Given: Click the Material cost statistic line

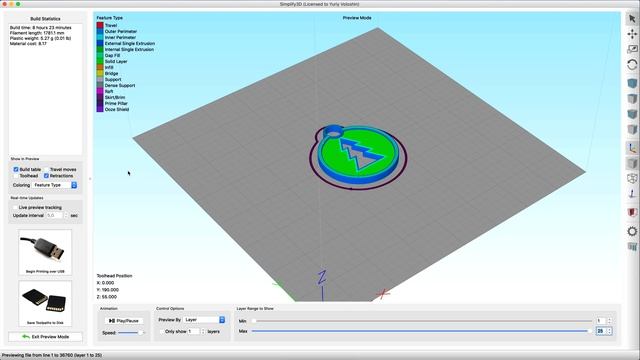Looking at the screenshot, I should pos(28,43).
